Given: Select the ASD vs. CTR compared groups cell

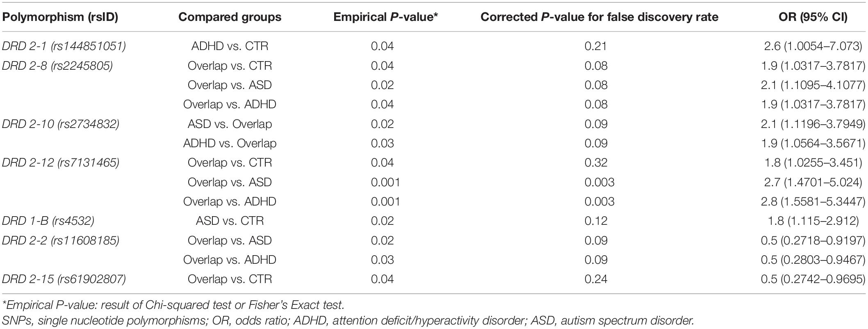Looking at the screenshot, I should coord(230,221).
